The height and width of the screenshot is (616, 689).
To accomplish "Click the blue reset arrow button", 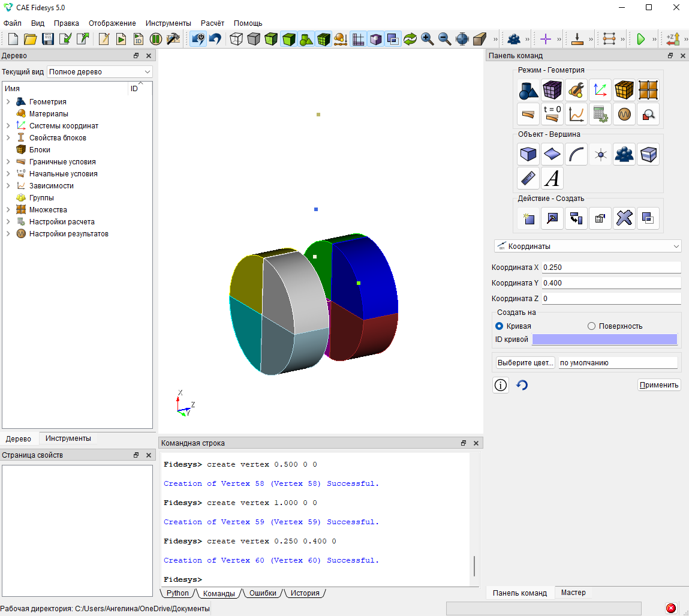I will tap(522, 385).
